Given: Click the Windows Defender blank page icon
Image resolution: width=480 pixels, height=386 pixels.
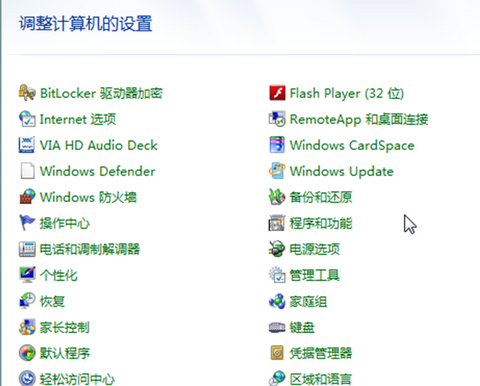Looking at the screenshot, I should coord(27,171).
